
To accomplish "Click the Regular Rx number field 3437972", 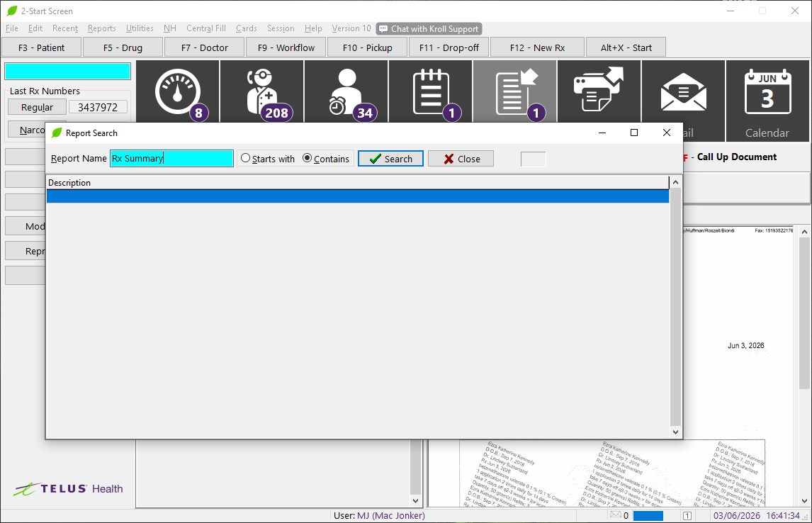I will 98,107.
